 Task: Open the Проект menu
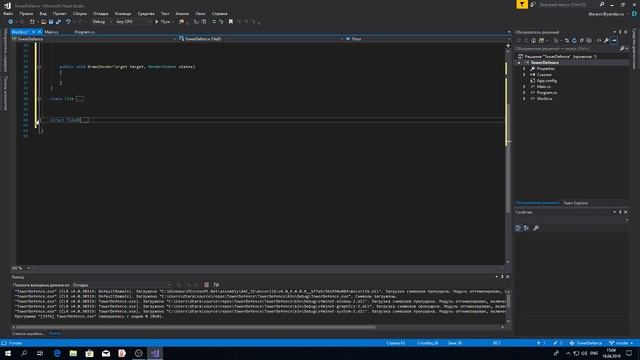tap(59, 13)
